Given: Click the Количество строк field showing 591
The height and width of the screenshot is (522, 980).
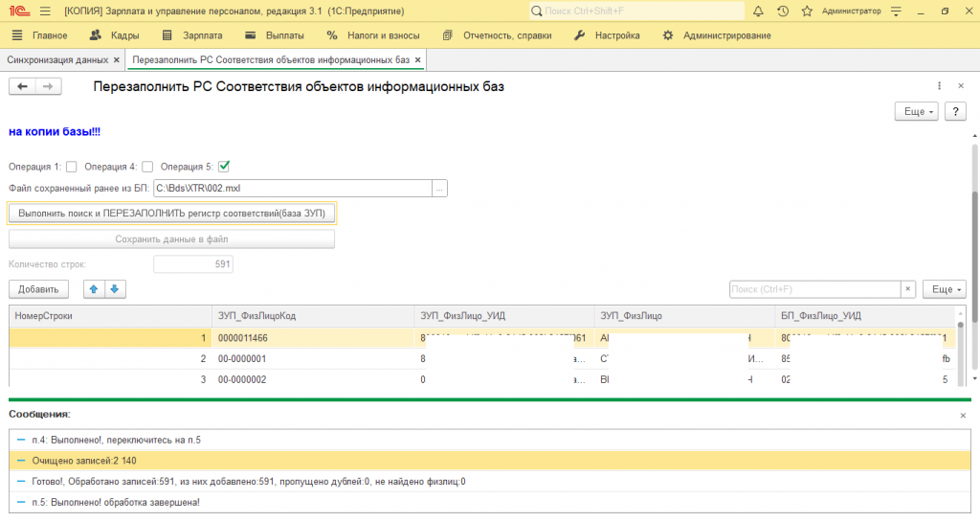Looking at the screenshot, I should (x=193, y=264).
